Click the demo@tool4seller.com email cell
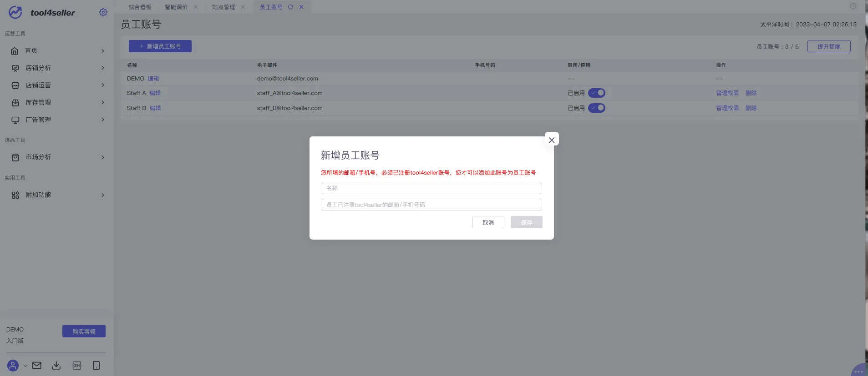This screenshot has height=376, width=868. [x=288, y=79]
